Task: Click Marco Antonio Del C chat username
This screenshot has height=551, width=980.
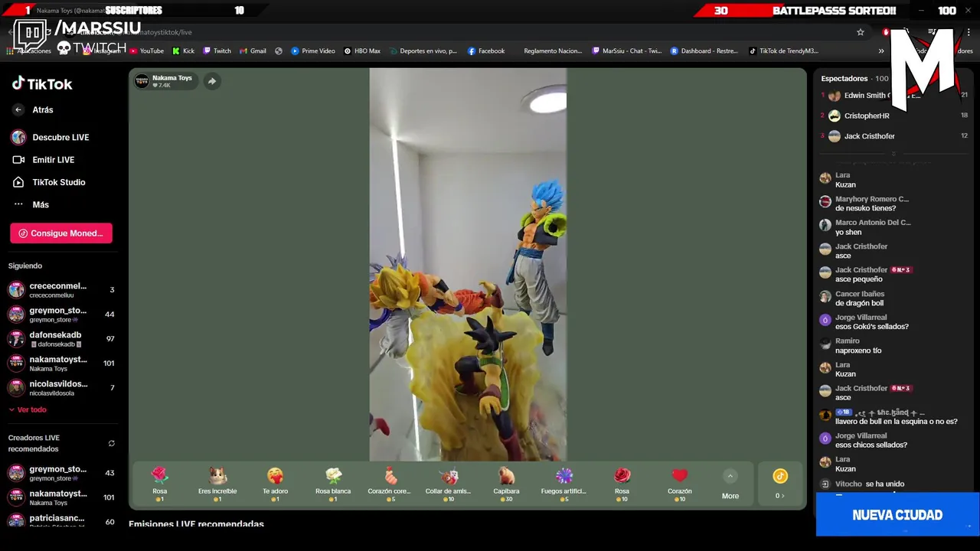Action: (873, 223)
